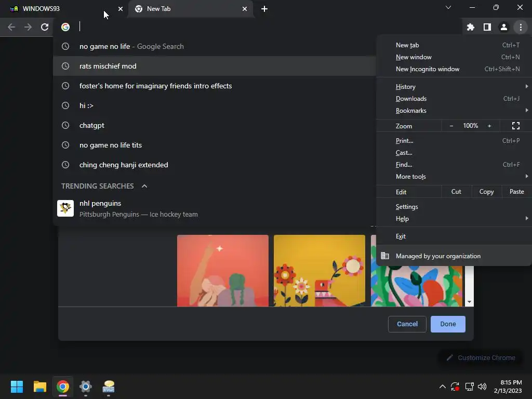
Task: Click the Google logo in address bar
Action: click(65, 27)
